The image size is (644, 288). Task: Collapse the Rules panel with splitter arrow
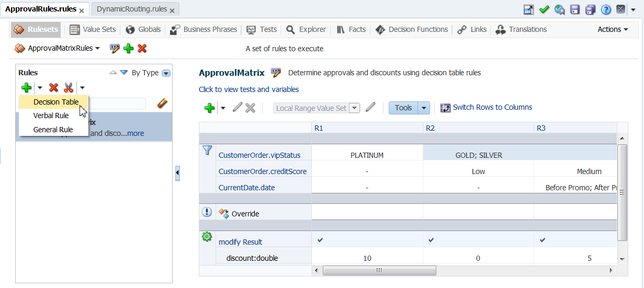tap(177, 172)
